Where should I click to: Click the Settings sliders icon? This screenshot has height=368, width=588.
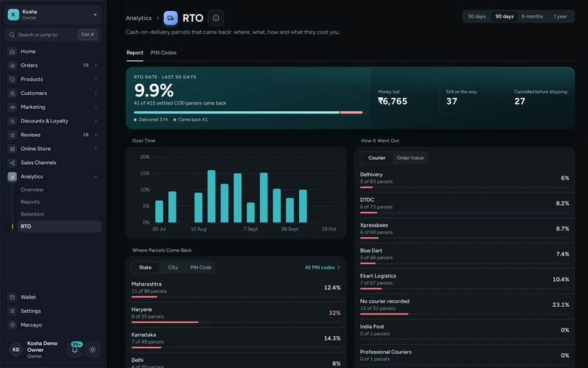12,311
